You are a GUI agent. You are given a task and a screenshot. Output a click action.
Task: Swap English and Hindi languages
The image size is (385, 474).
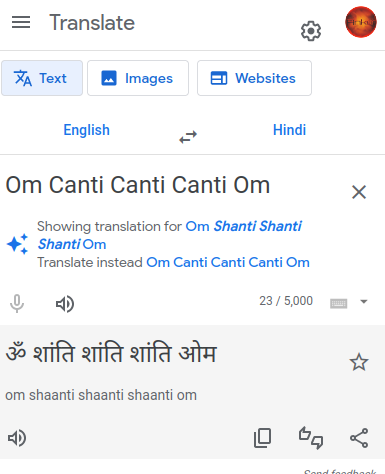[x=188, y=137]
